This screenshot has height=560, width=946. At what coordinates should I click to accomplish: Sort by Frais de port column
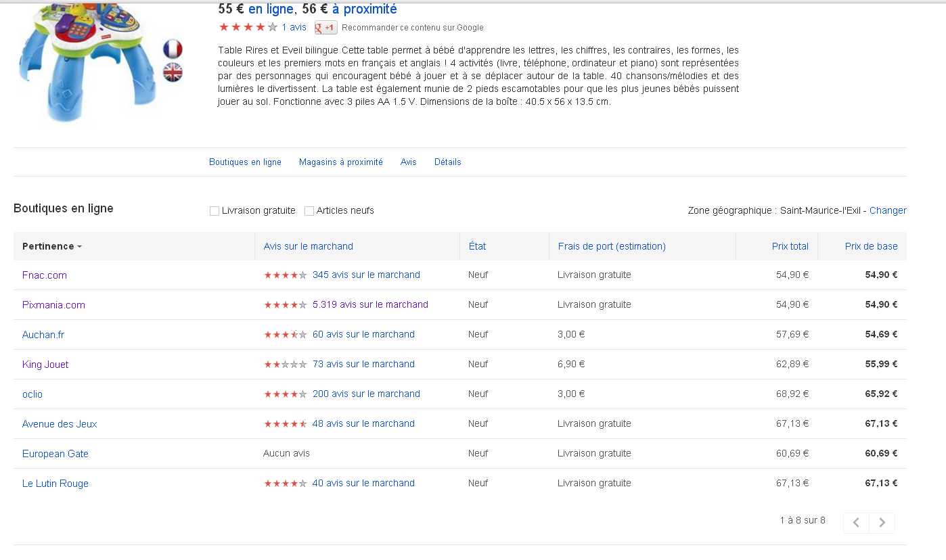click(x=612, y=247)
